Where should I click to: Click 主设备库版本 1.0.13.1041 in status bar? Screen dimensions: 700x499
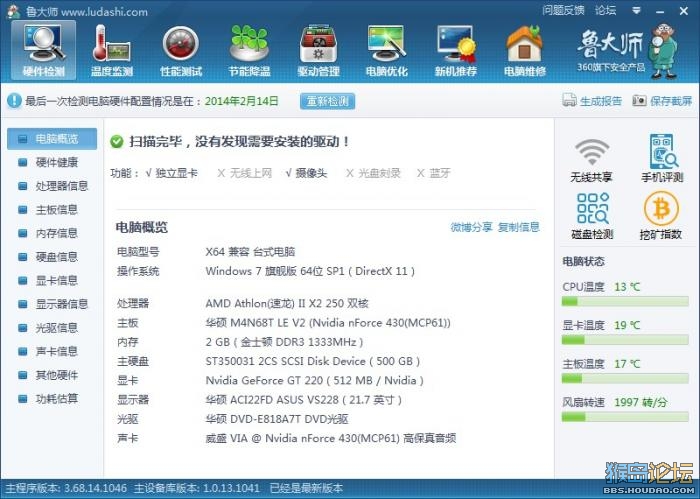[x=197, y=488]
